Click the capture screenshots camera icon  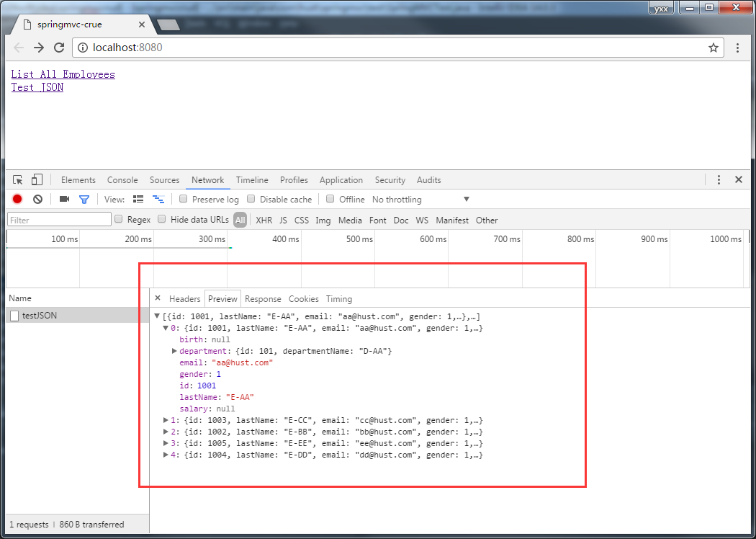click(64, 199)
